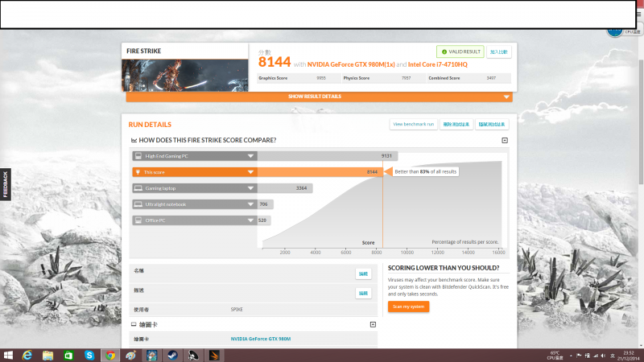Screen dimensions: 644x362
Task: Click the CPU temperature gauge widget
Action: pos(615,32)
